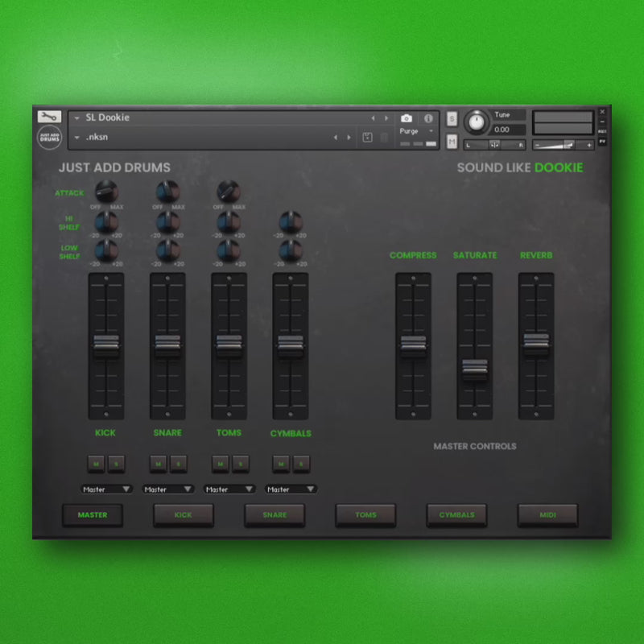Solo the Snare channel
Viewport: 644px width, 644px height.
point(178,464)
